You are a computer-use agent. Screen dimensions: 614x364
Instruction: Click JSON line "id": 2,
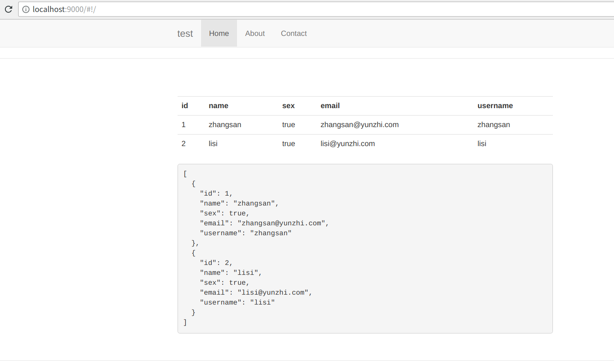click(216, 263)
